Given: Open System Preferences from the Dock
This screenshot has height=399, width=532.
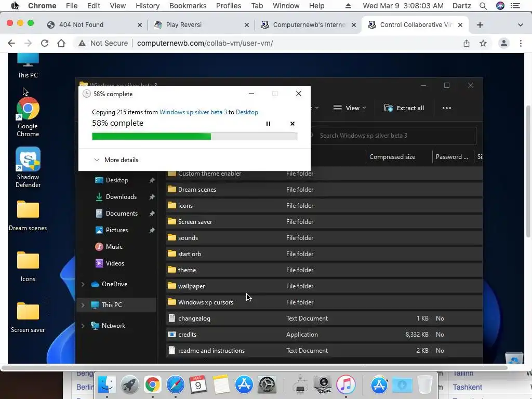Looking at the screenshot, I should [x=267, y=385].
